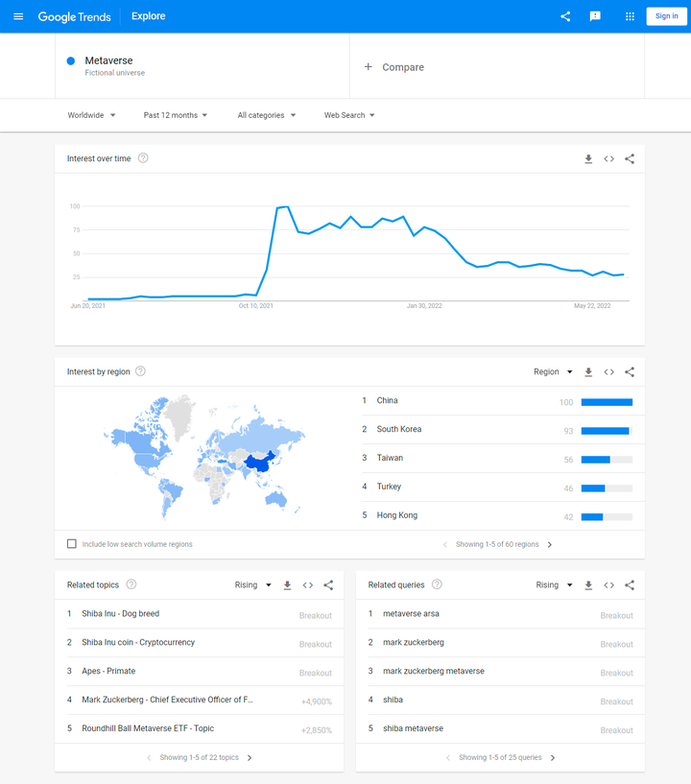Open help for Interest over time

[143, 158]
